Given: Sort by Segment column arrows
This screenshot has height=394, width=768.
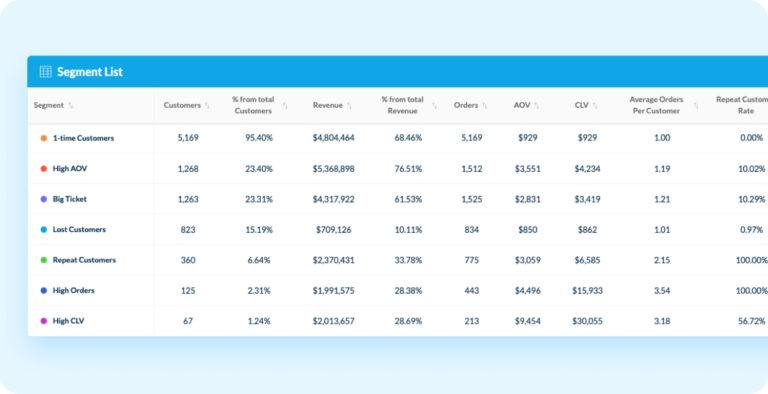Looking at the screenshot, I should (x=71, y=105).
